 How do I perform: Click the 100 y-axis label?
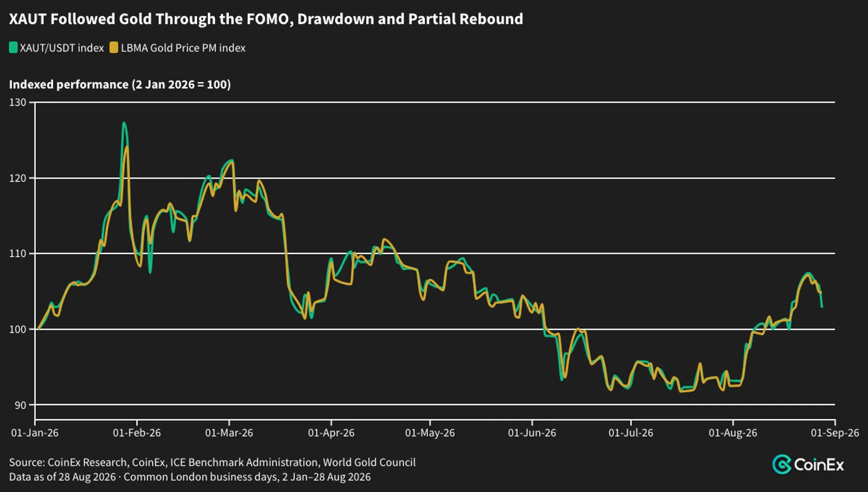point(17,329)
